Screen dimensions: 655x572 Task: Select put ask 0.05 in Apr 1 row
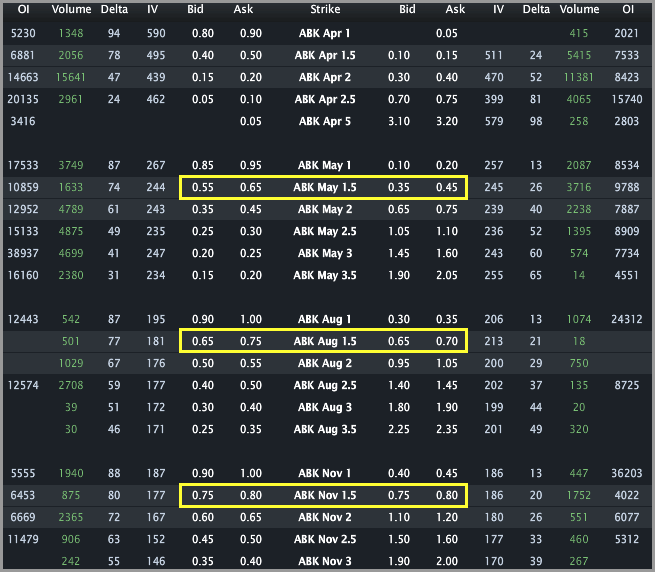click(x=447, y=33)
